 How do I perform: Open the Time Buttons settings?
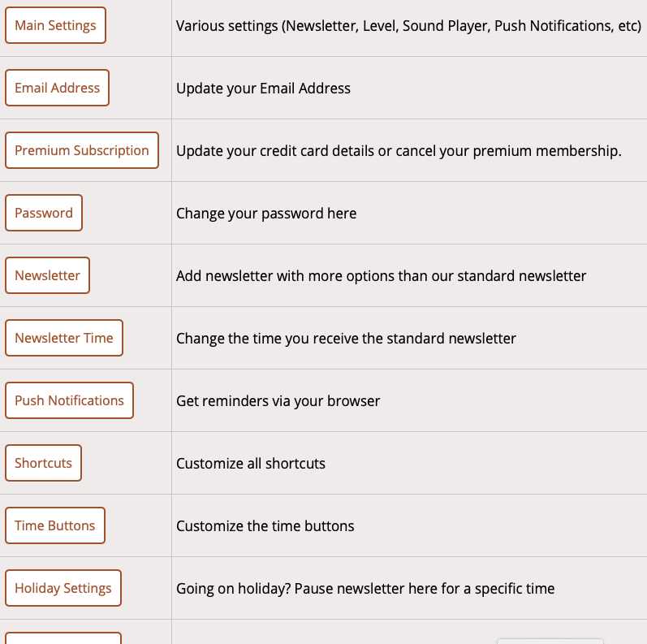(x=55, y=525)
